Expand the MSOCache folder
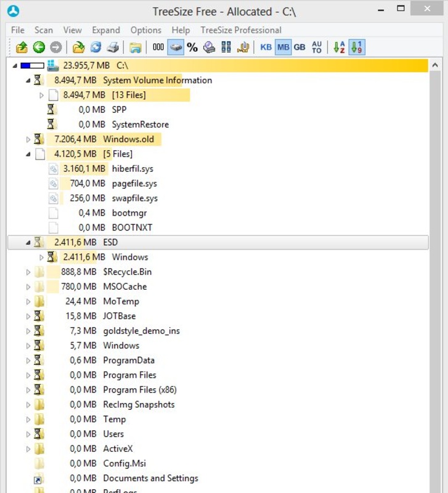The image size is (448, 493). tap(28, 287)
